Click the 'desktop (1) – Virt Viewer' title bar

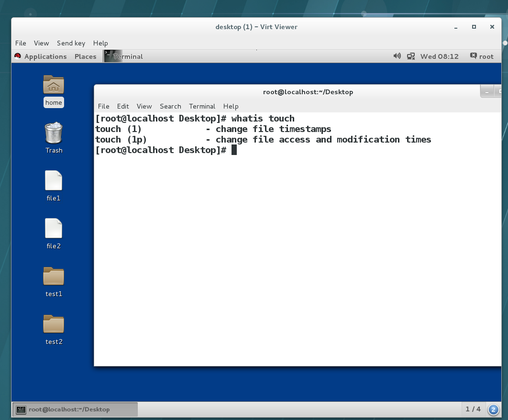(x=256, y=27)
